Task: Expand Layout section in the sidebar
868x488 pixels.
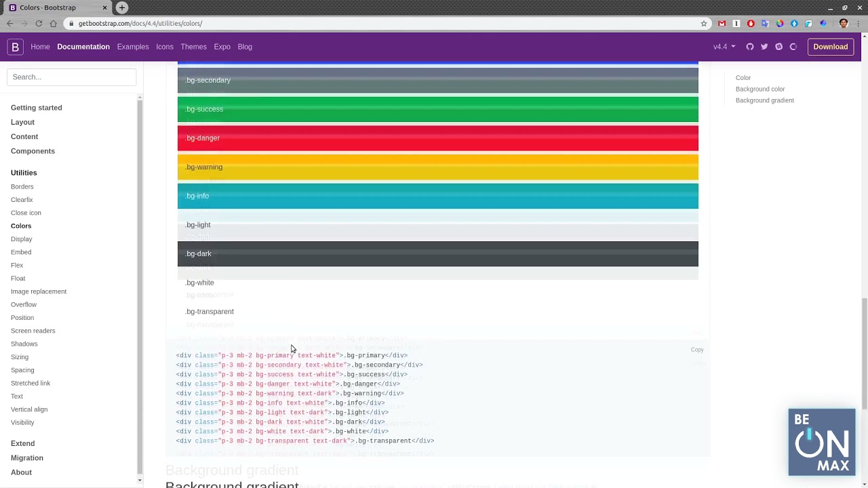Action: [22, 122]
